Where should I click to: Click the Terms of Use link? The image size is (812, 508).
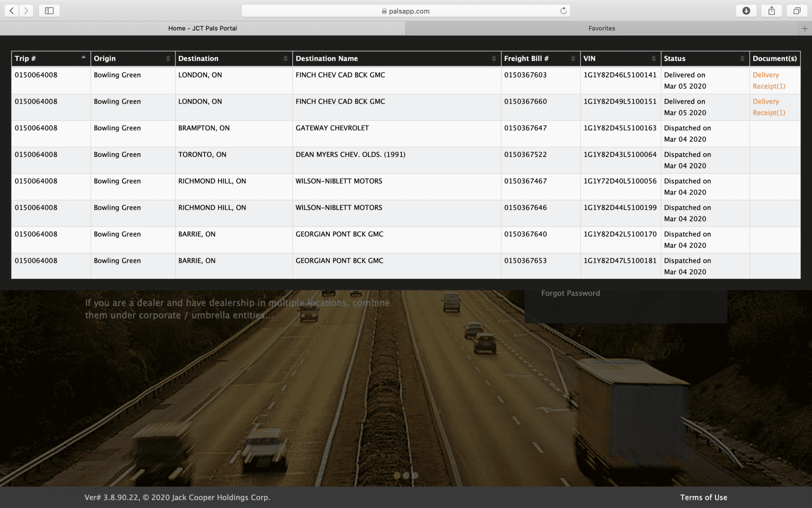pyautogui.click(x=703, y=497)
